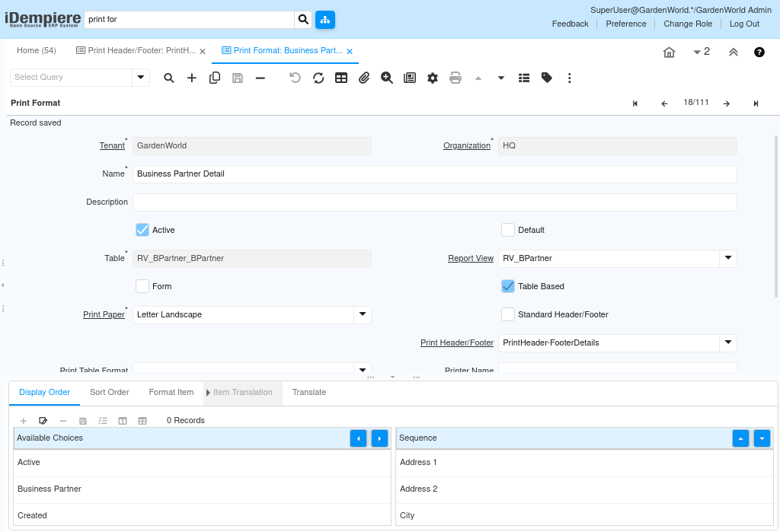Screen dimensions: 780x532
Task: Click the Zoom Across magnifier icon
Action: (x=386, y=78)
